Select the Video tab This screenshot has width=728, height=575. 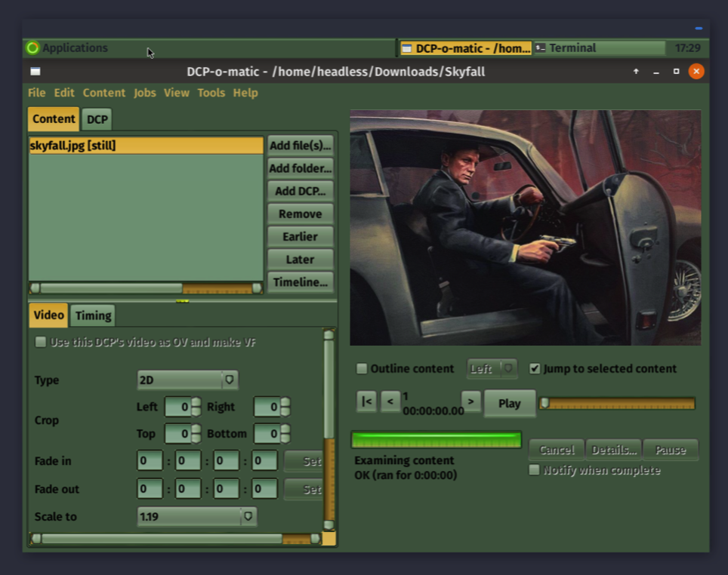coord(49,315)
